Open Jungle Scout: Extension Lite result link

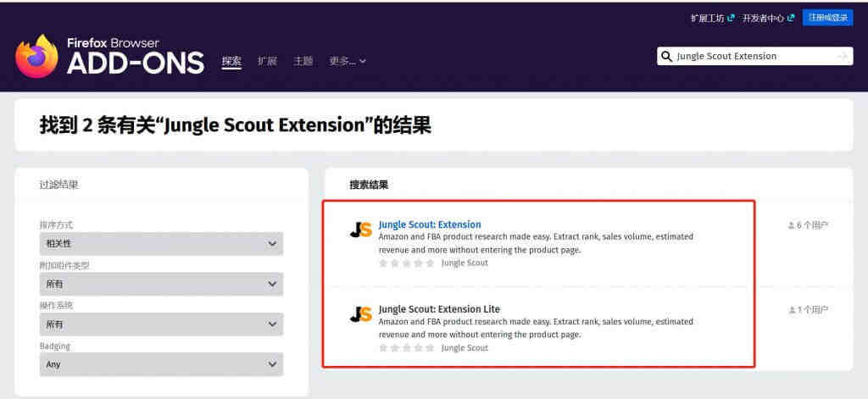pyautogui.click(x=439, y=309)
